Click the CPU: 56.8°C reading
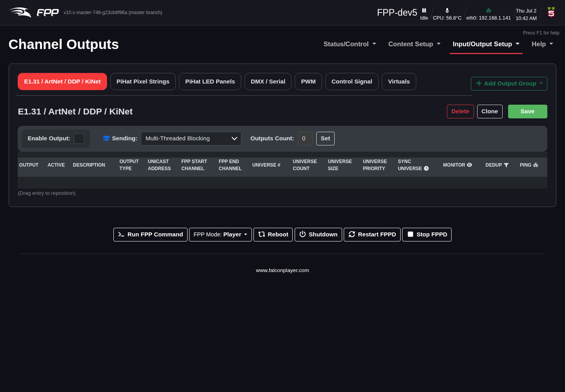This screenshot has height=392, width=565. tap(447, 18)
